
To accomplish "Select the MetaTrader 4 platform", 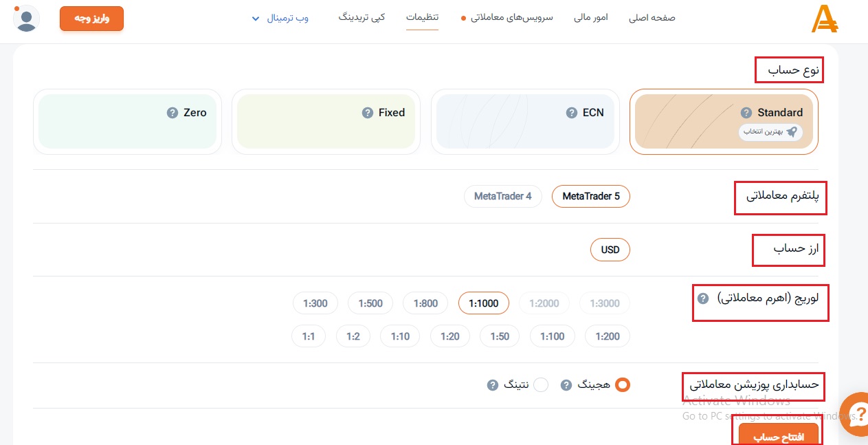I will [x=503, y=197].
